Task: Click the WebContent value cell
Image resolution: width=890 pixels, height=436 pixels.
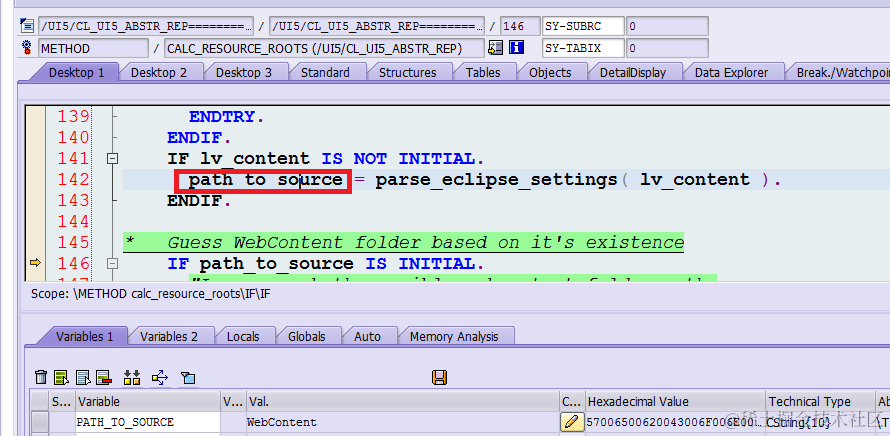Action: [403, 422]
